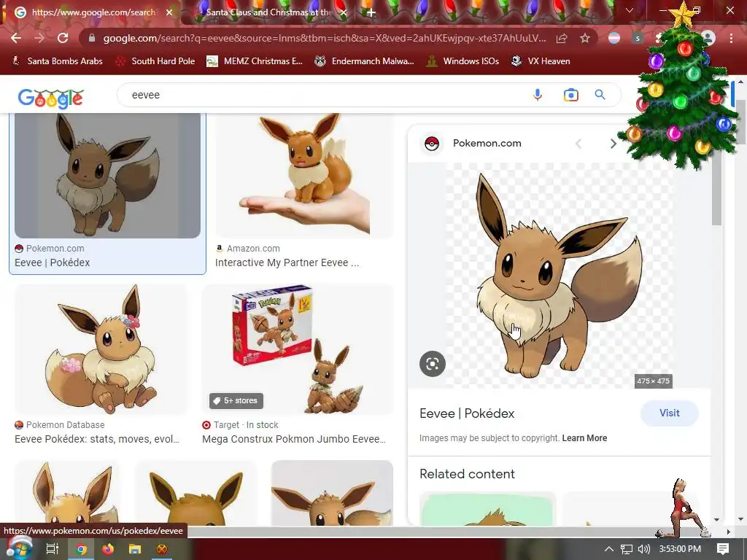Click the 5+ stores tag

click(x=236, y=401)
